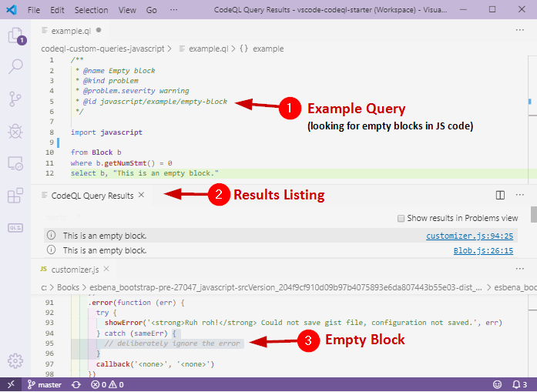537x392 pixels.
Task: Click the master branch indicator
Action: tap(45, 385)
